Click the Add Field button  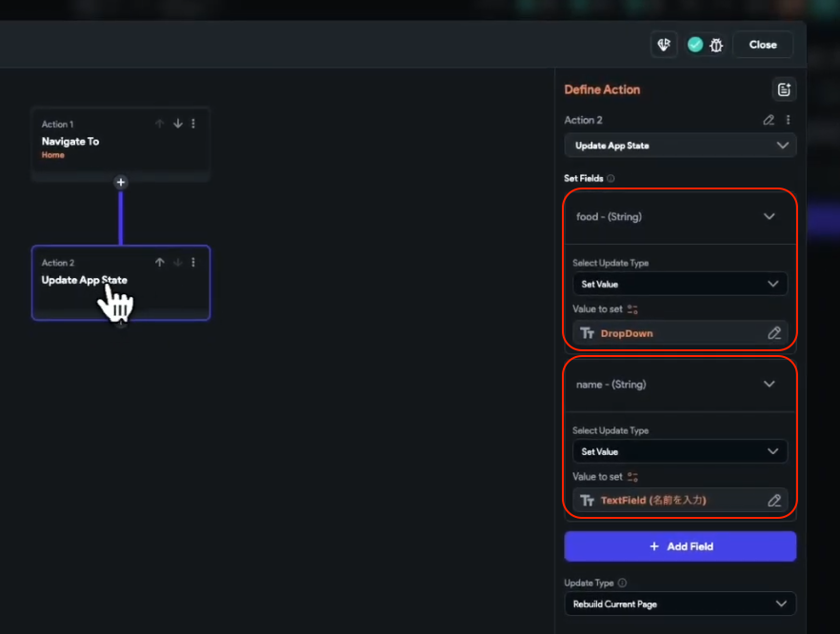click(x=680, y=546)
